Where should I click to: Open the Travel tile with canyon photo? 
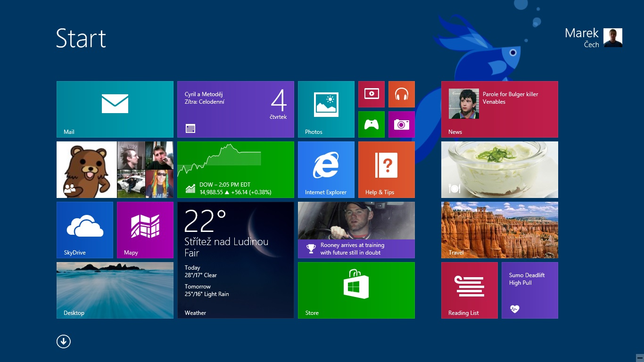coord(500,230)
